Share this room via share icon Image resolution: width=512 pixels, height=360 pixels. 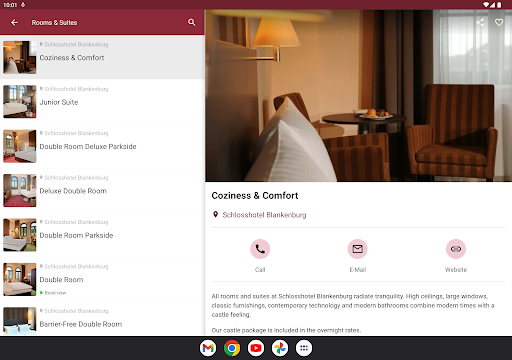point(480,22)
